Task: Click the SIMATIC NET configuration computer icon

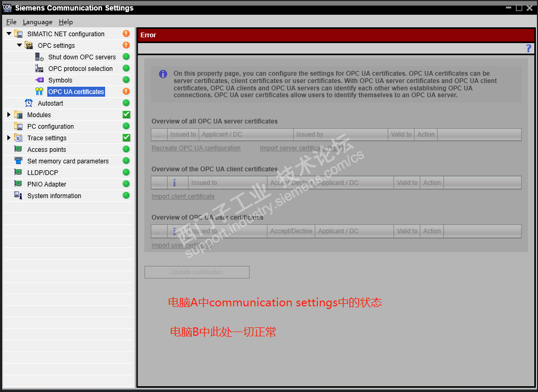Action: point(18,34)
